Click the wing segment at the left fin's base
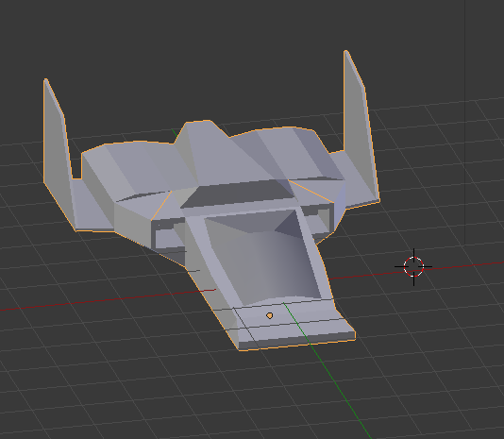Image resolution: width=504 pixels, height=439 pixels. [x=93, y=206]
